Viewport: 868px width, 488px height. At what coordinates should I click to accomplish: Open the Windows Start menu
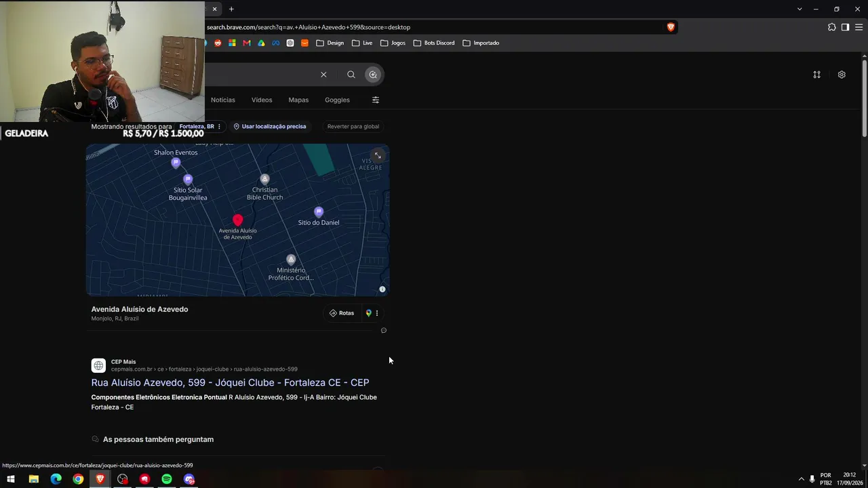[11, 479]
